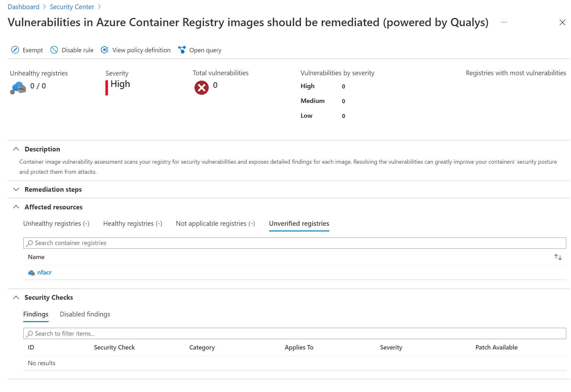
Task: Collapse the Affected resources section
Action: click(x=16, y=207)
